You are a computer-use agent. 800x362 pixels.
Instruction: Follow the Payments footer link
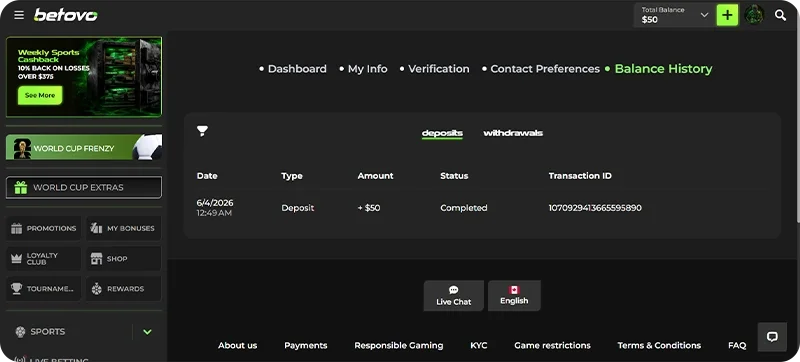306,345
